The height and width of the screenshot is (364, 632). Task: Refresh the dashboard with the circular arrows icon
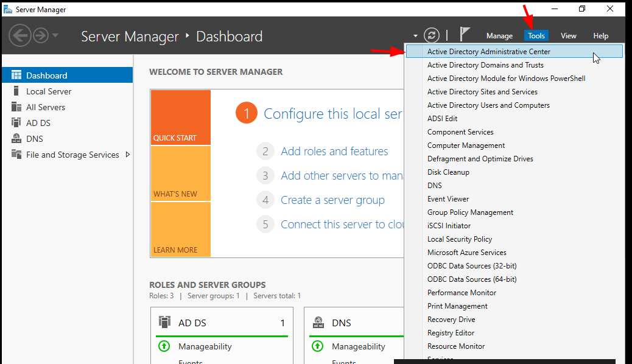[x=431, y=35]
